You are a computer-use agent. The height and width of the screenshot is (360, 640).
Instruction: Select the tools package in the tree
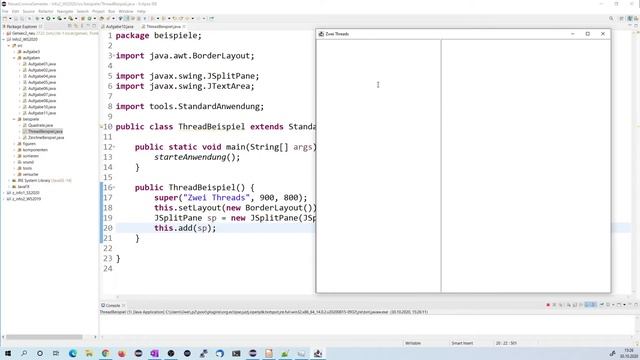27,168
